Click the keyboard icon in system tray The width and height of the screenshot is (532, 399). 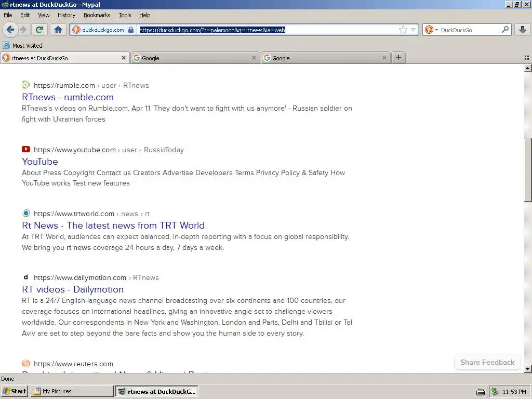[481, 392]
